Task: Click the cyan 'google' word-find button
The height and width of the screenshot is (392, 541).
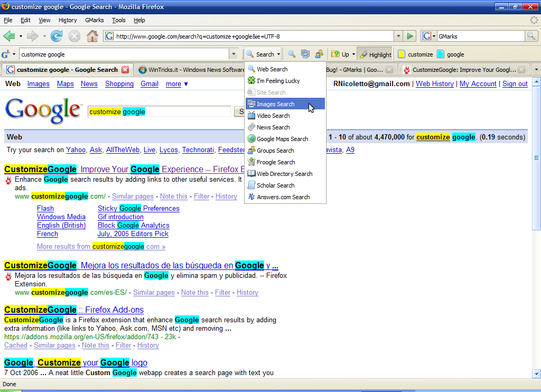Action: pos(451,54)
